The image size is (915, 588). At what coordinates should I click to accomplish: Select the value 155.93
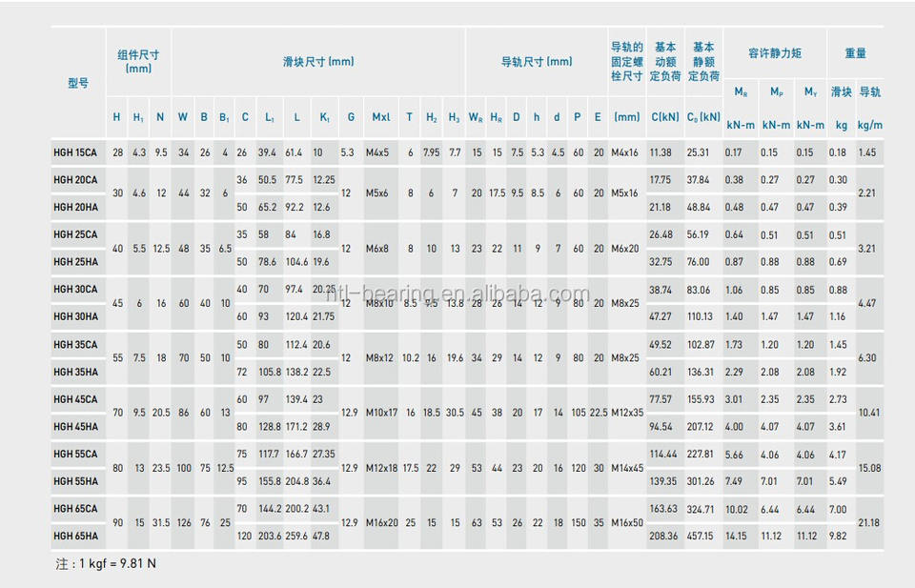[701, 399]
